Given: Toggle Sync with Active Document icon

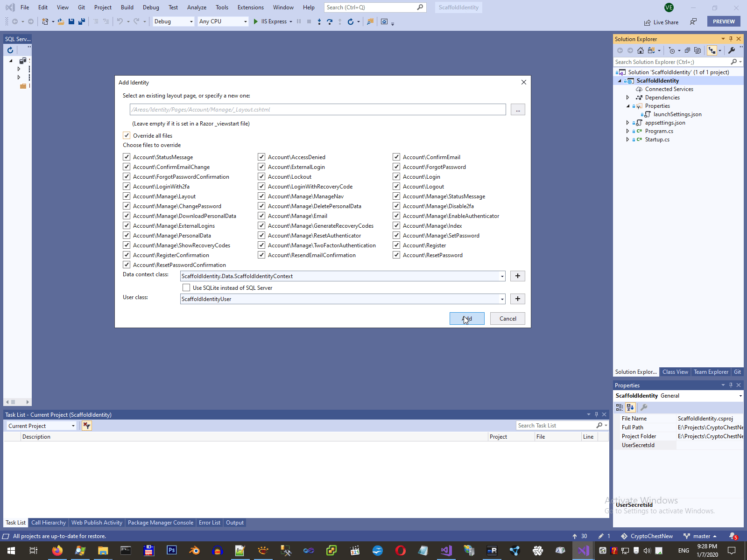Looking at the screenshot, I should (x=712, y=50).
